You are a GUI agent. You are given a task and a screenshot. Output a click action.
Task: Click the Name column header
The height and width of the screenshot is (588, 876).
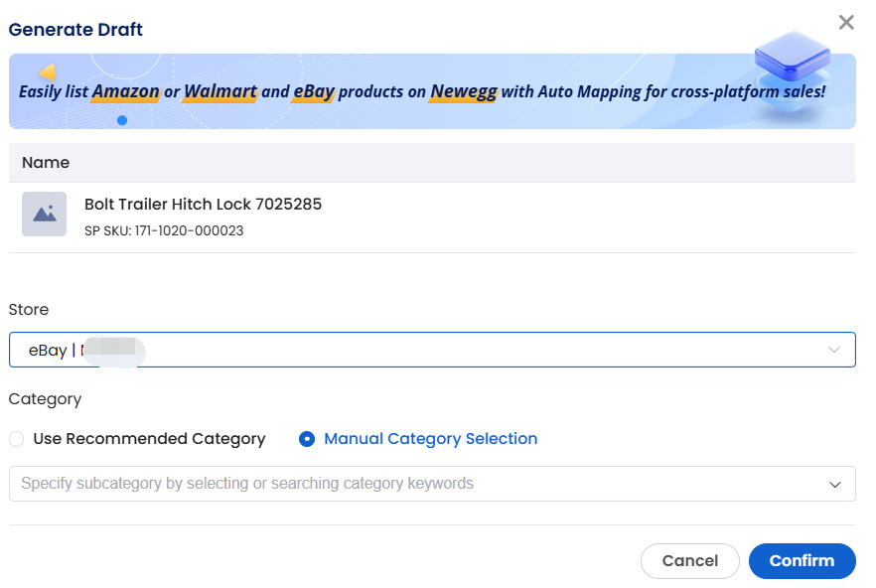[x=46, y=163]
